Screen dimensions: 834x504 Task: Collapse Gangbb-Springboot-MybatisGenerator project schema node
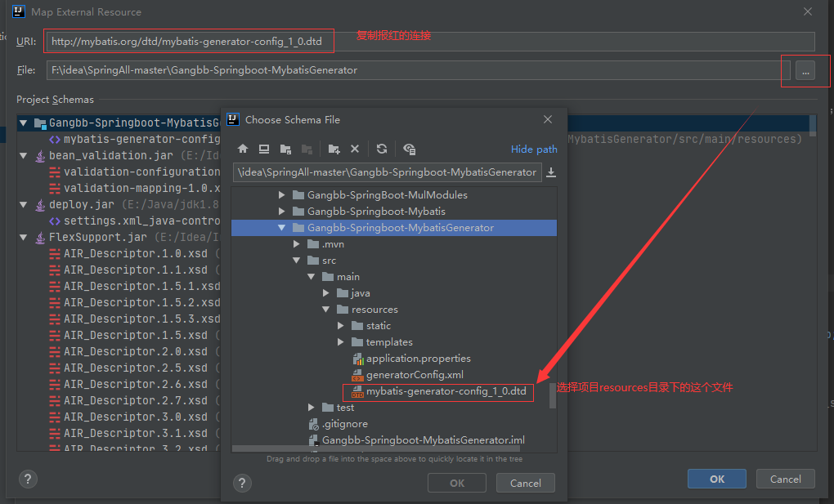click(x=24, y=123)
